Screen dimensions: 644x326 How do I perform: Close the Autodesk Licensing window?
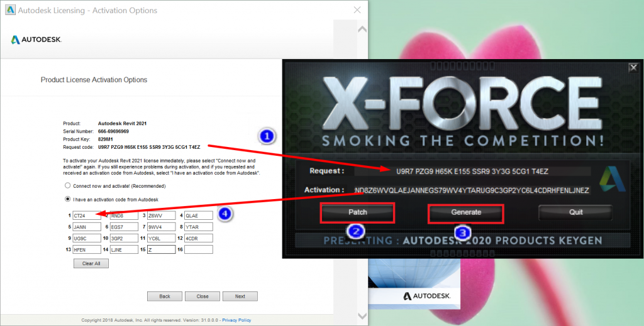tap(357, 10)
